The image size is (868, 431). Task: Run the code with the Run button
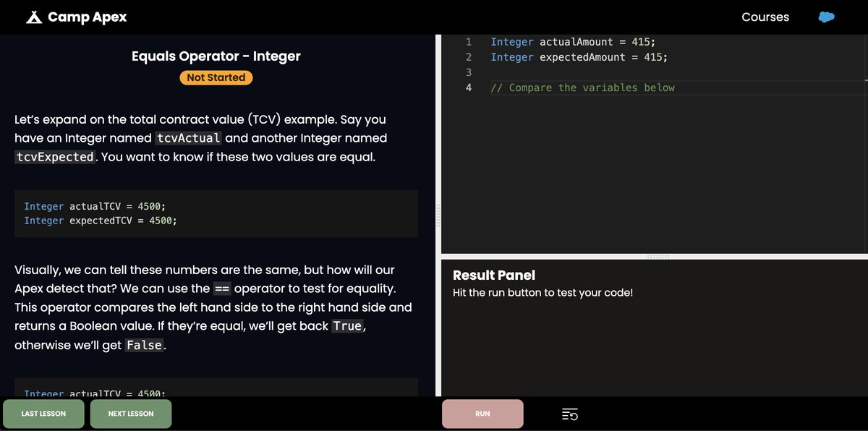point(482,414)
